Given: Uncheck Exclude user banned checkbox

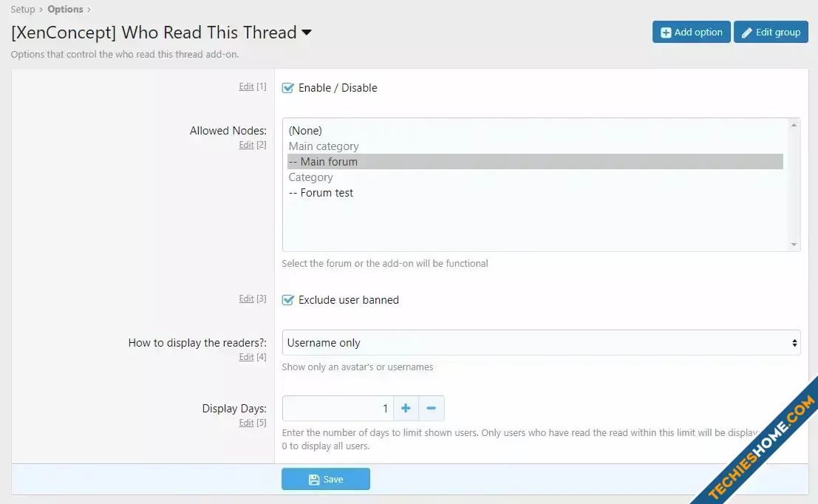Looking at the screenshot, I should pos(288,300).
